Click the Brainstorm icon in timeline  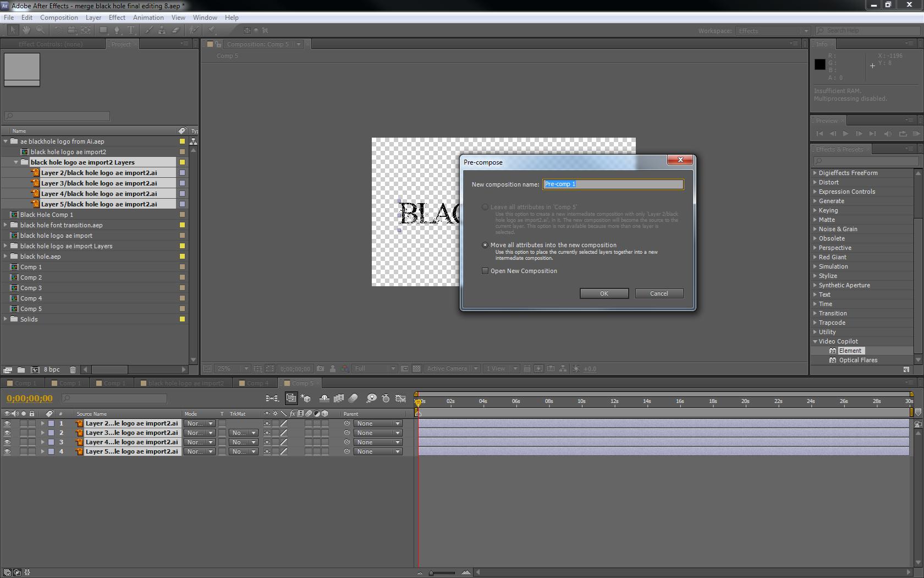point(371,398)
